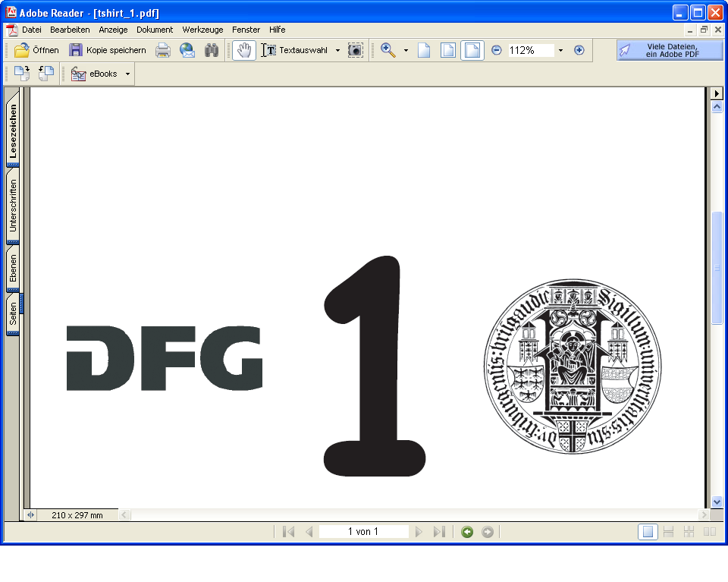This screenshot has height=582, width=728.
Task: Open the Ebenen side tab
Action: [13, 269]
